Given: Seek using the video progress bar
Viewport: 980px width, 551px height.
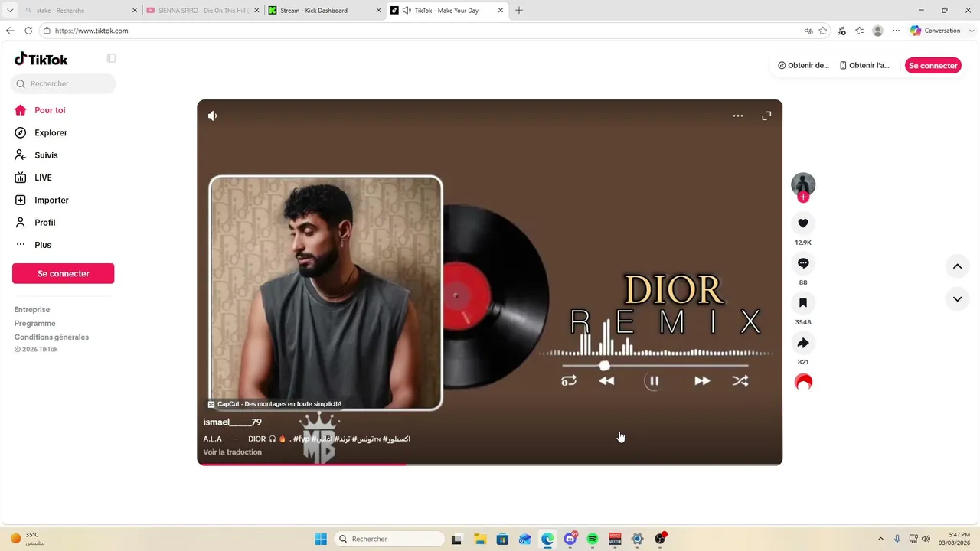Looking at the screenshot, I should 490,463.
